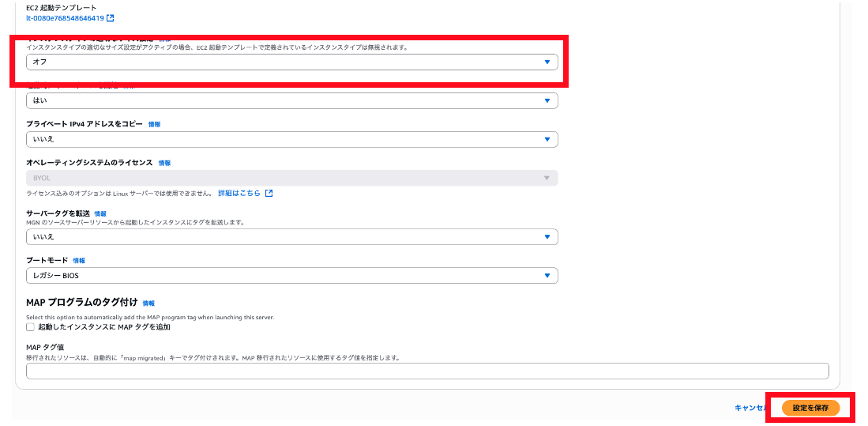Click external link icon beside launch template ID
The height and width of the screenshot is (426, 868).
tap(110, 18)
